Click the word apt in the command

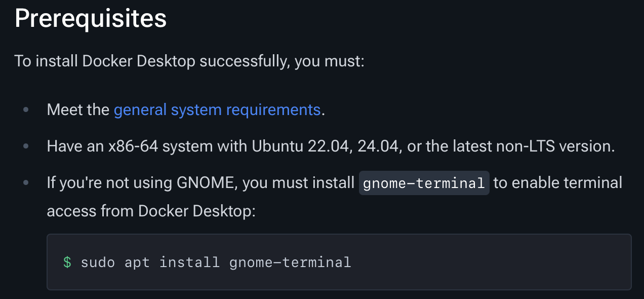137,263
